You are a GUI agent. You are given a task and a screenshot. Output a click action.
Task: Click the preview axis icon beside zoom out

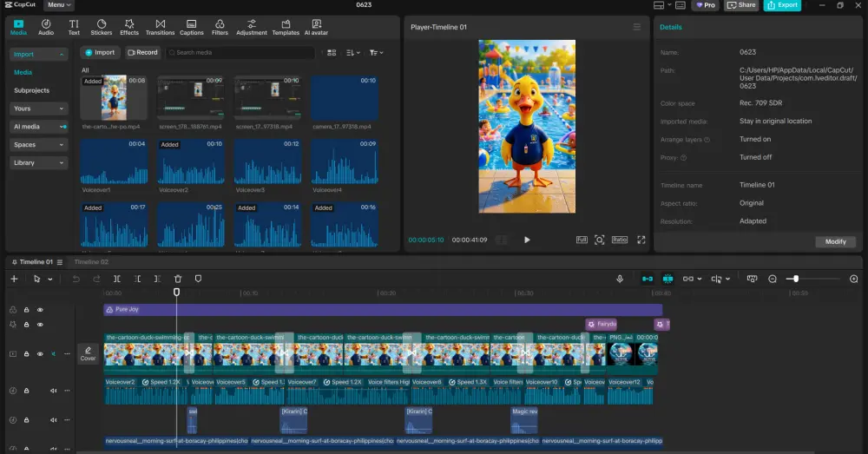point(752,279)
